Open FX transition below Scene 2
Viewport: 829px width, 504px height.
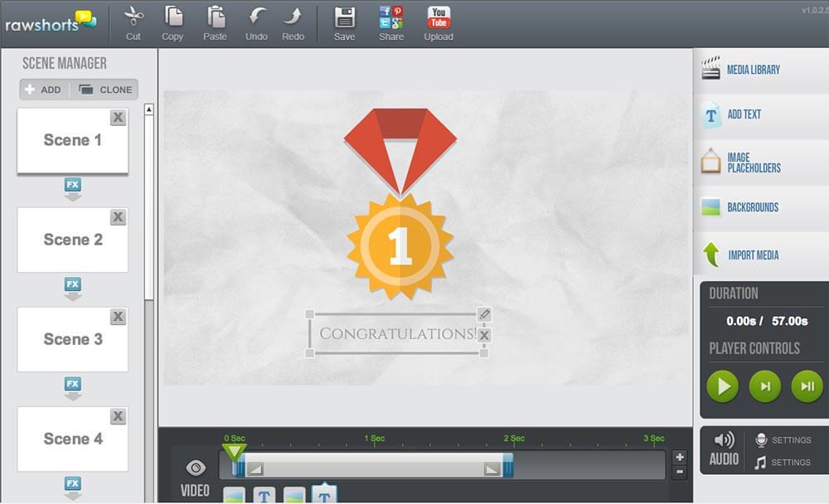click(x=73, y=284)
